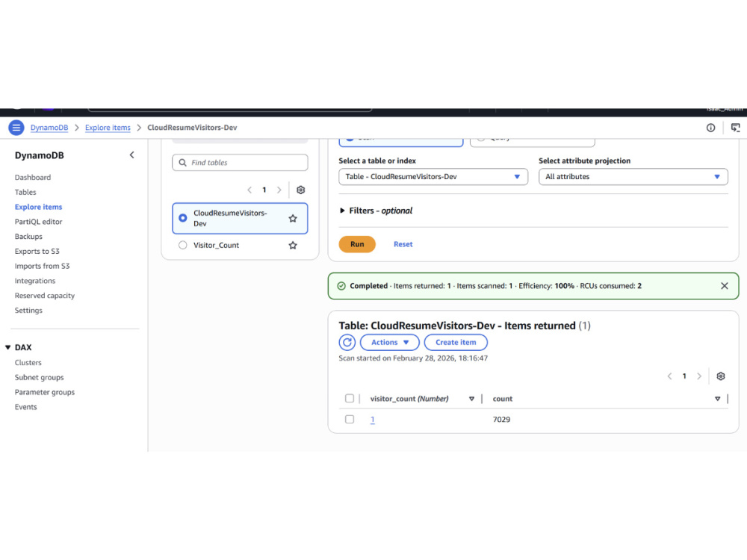Follow the DynamoDB breadcrumb link
The height and width of the screenshot is (560, 747).
(49, 128)
